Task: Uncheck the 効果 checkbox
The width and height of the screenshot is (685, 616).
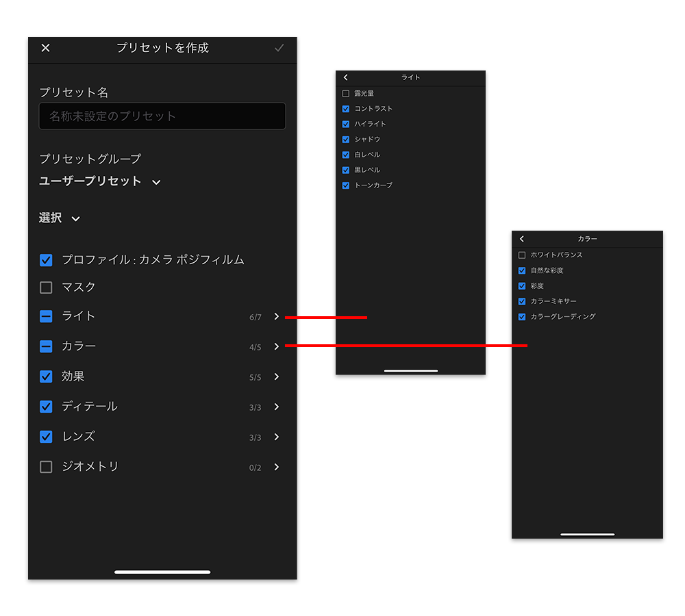Action: [x=46, y=376]
